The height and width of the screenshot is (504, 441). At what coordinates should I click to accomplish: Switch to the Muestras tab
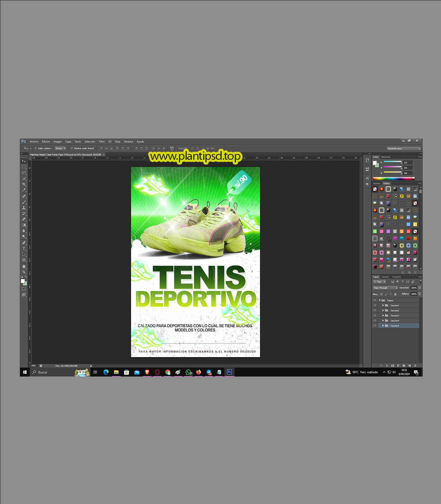pos(386,157)
